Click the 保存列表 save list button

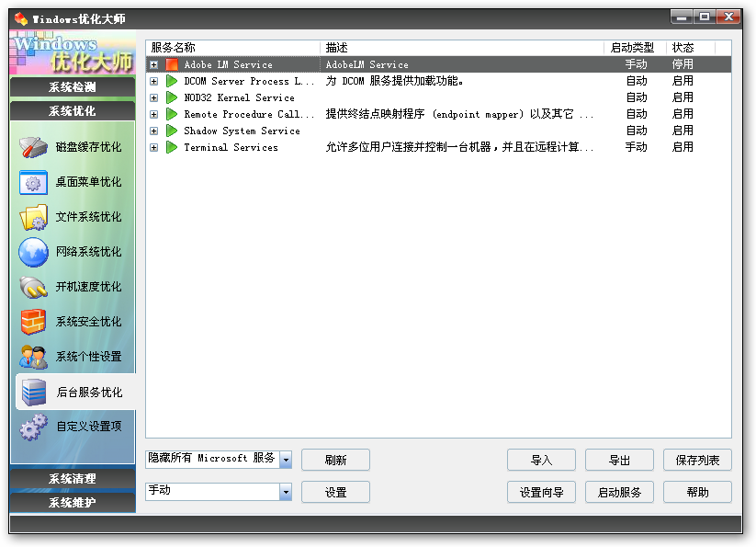[697, 460]
